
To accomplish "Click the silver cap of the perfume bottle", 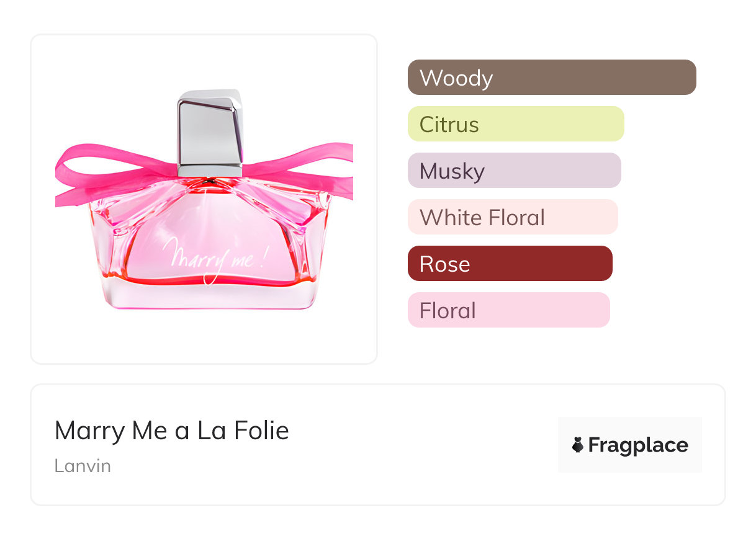I will (x=210, y=132).
